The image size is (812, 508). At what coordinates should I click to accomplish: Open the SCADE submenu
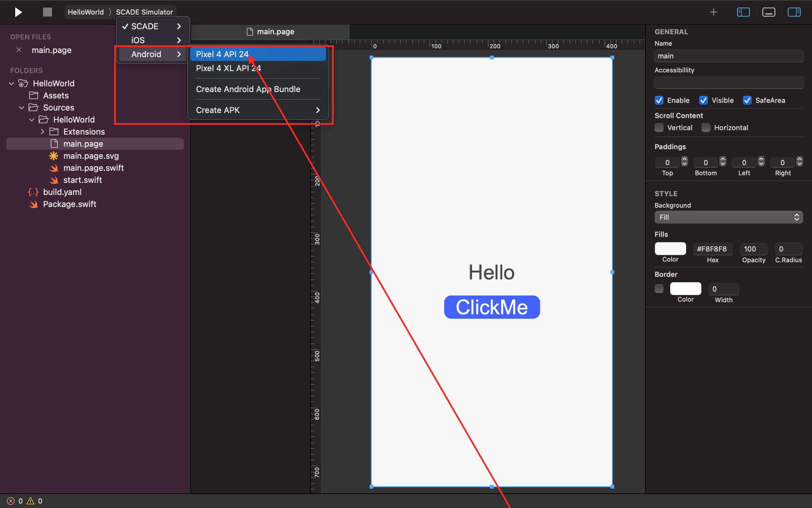pyautogui.click(x=153, y=26)
